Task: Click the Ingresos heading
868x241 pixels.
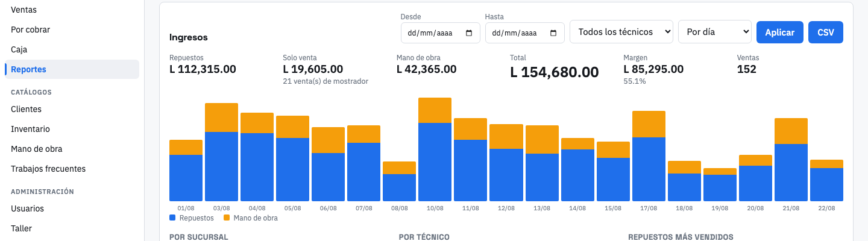Action: [x=189, y=37]
